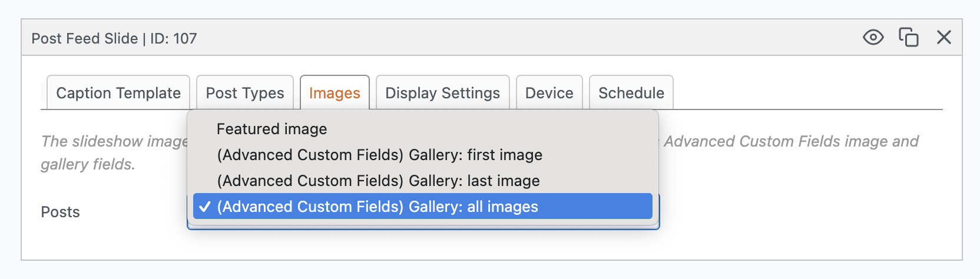The image size is (980, 279).
Task: Click the Post Feed Slide ID: 107 title
Action: pyautogui.click(x=114, y=38)
